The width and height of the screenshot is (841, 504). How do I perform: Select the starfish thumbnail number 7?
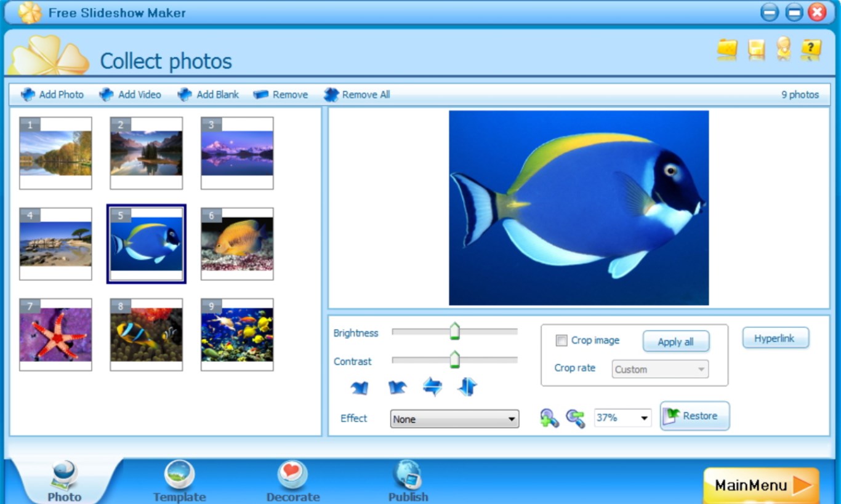[x=55, y=335]
